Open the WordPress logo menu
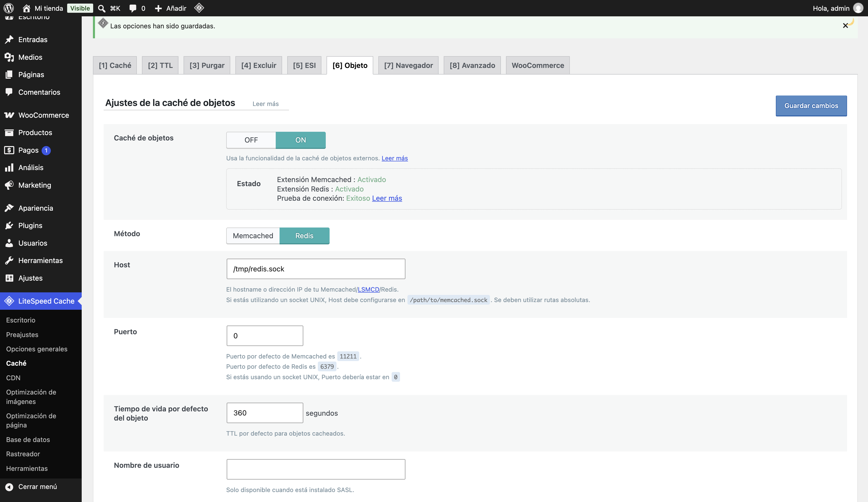 tap(9, 8)
